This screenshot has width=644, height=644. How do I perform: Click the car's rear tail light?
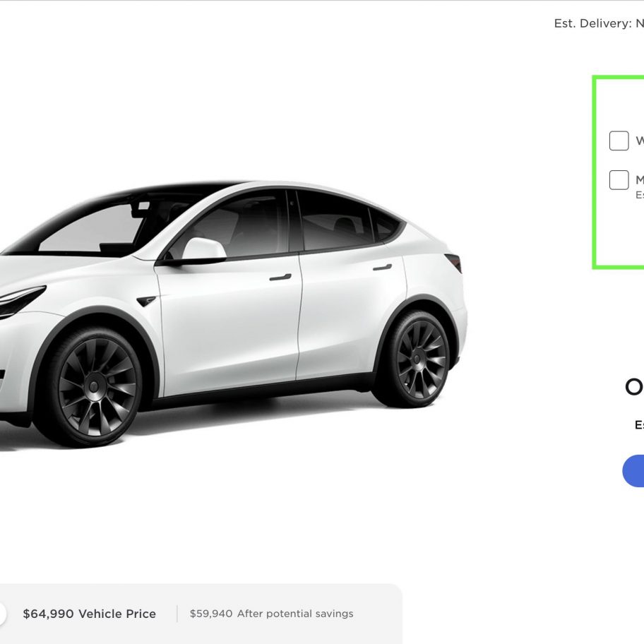tap(454, 263)
